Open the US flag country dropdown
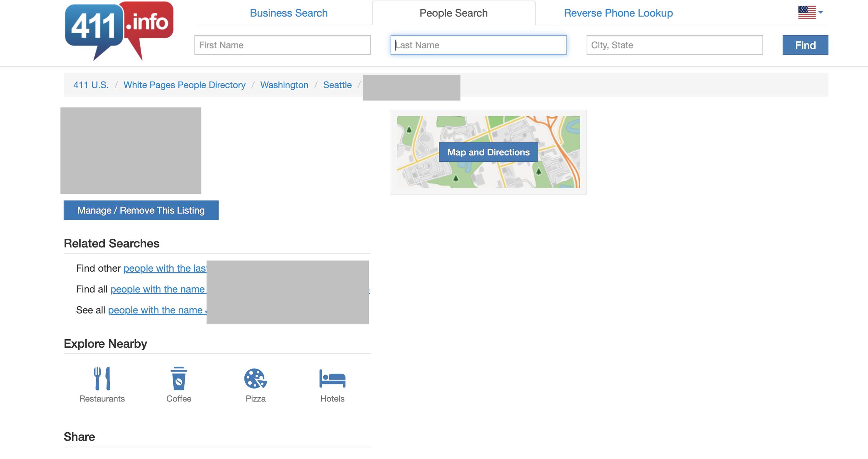Image resolution: width=868 pixels, height=459 pixels. click(810, 12)
